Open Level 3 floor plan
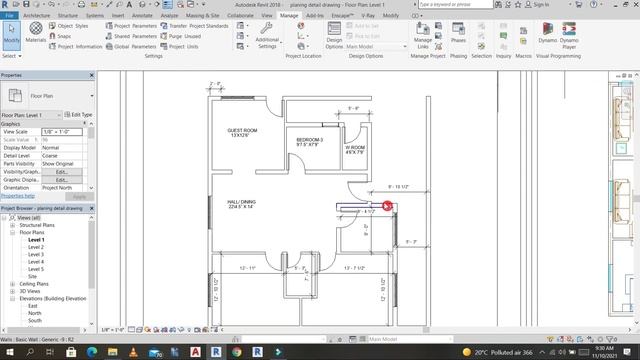Viewport: 640px width, 360px height. tap(36, 254)
